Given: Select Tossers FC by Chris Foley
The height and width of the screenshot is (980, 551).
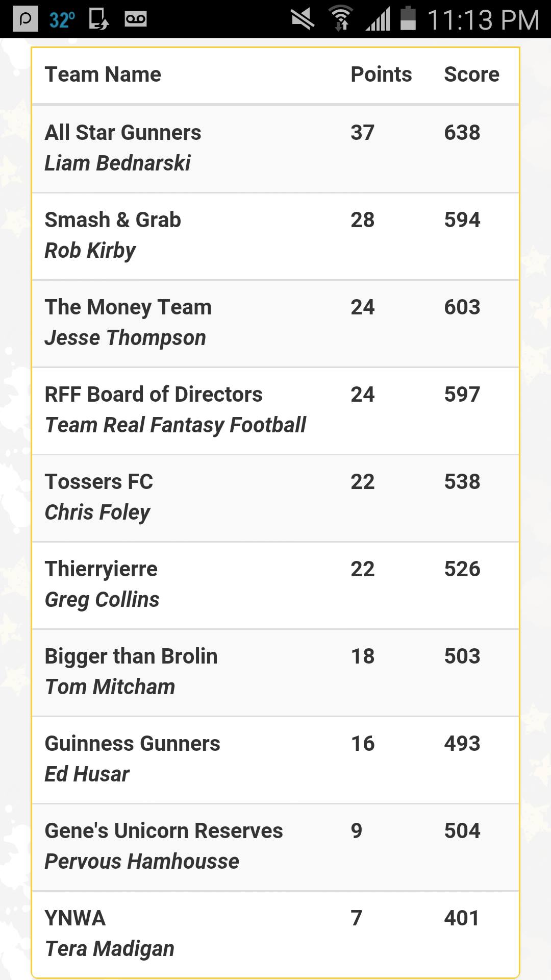Looking at the screenshot, I should coord(275,498).
